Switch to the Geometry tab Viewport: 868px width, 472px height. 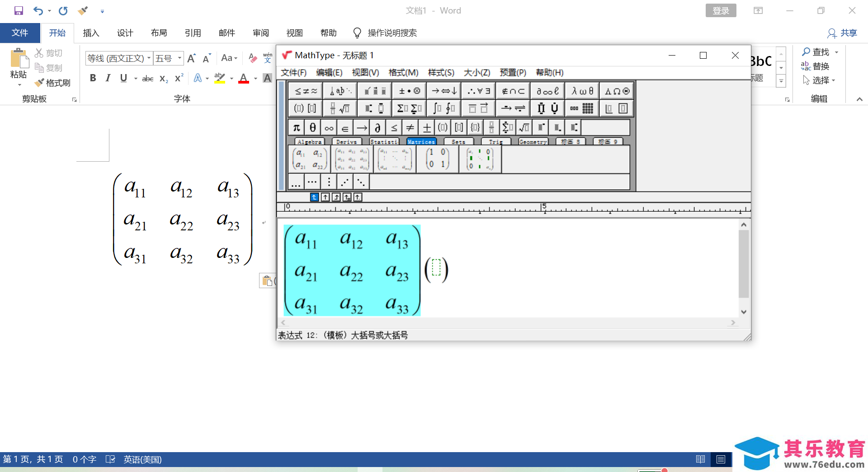pyautogui.click(x=533, y=141)
